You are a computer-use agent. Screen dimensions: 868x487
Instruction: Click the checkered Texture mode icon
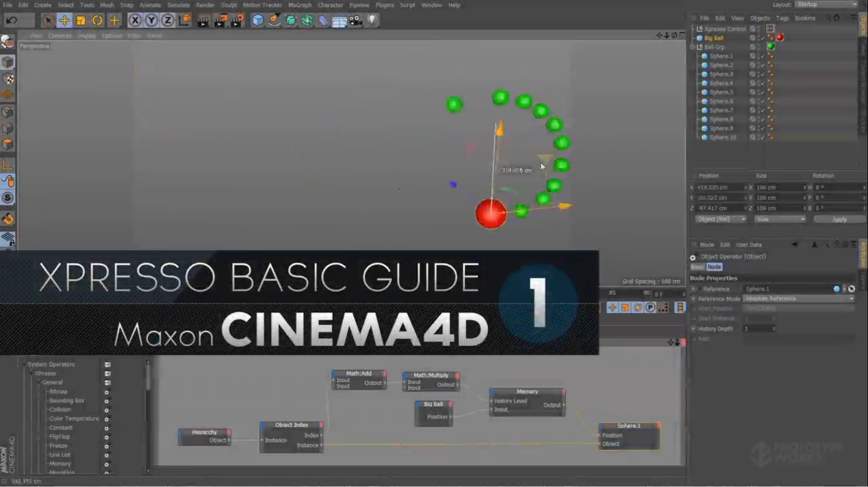coord(8,79)
